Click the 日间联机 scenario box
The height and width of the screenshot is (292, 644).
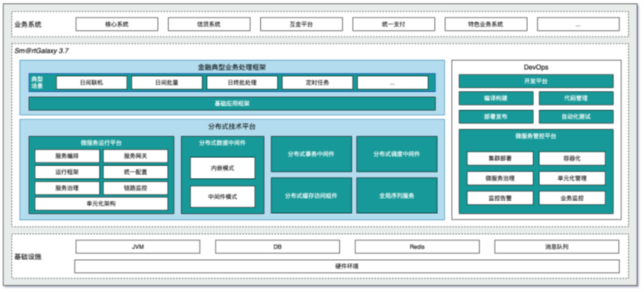pos(92,83)
